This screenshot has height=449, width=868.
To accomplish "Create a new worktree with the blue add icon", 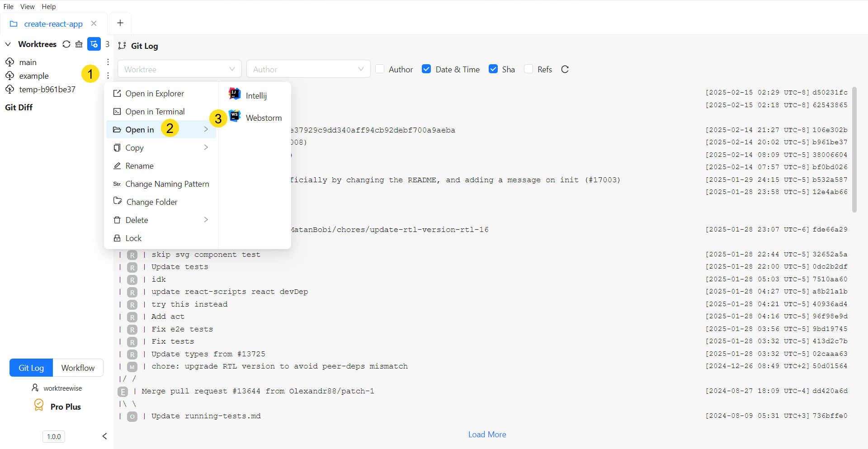I will 94,44.
